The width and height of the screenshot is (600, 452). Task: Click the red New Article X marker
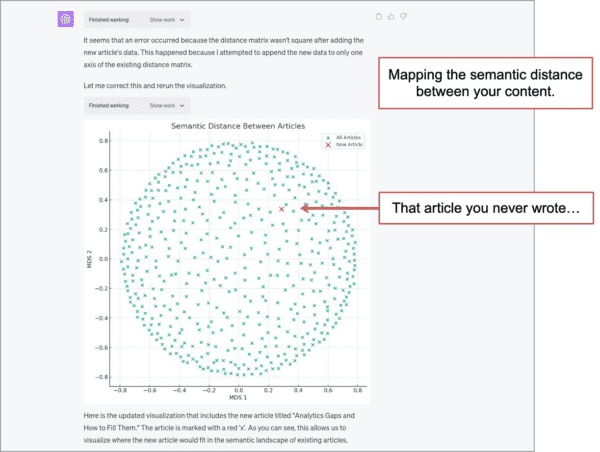tap(282, 209)
